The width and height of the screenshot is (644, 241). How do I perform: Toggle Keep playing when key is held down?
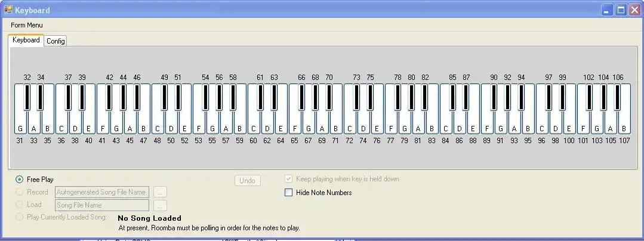289,179
